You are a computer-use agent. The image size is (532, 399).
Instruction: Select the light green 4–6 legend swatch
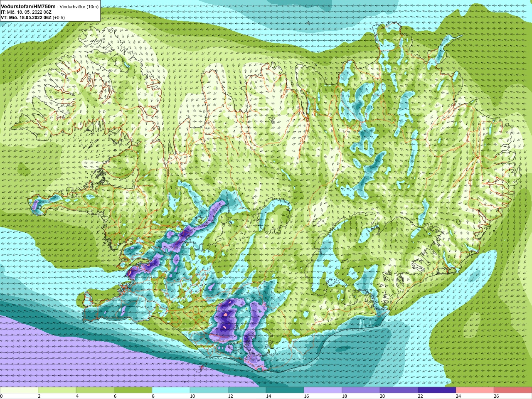point(95,390)
